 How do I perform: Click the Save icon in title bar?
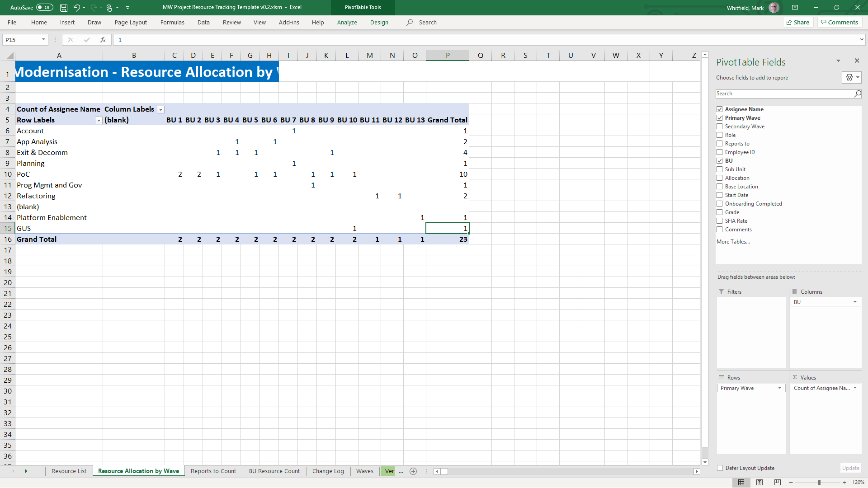[64, 8]
